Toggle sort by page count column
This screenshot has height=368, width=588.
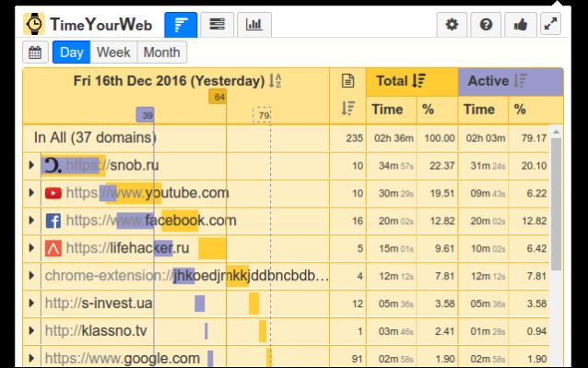click(348, 109)
